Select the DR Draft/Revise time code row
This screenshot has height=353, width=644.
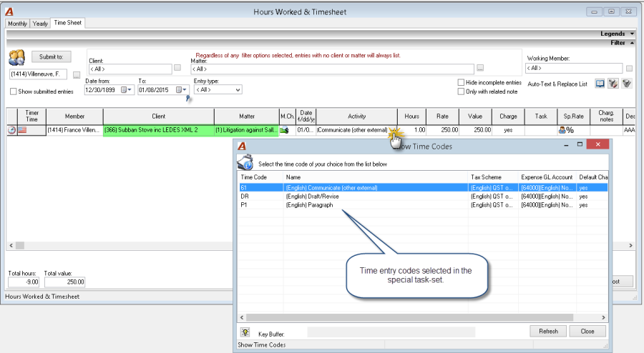[x=423, y=197]
